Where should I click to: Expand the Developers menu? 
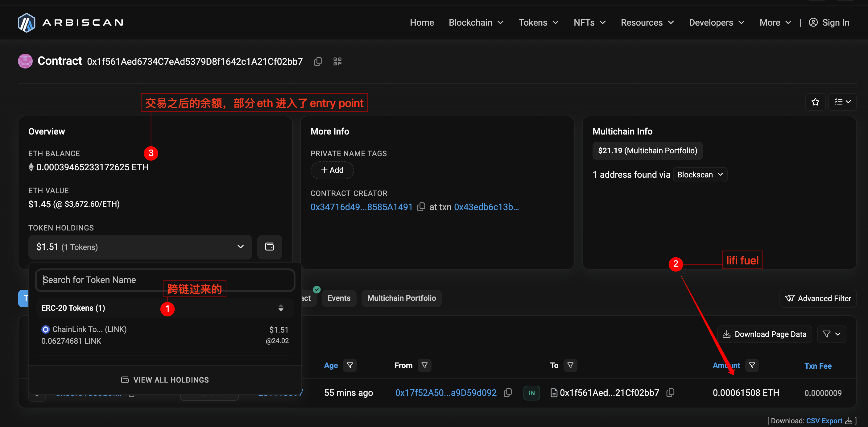click(x=717, y=23)
